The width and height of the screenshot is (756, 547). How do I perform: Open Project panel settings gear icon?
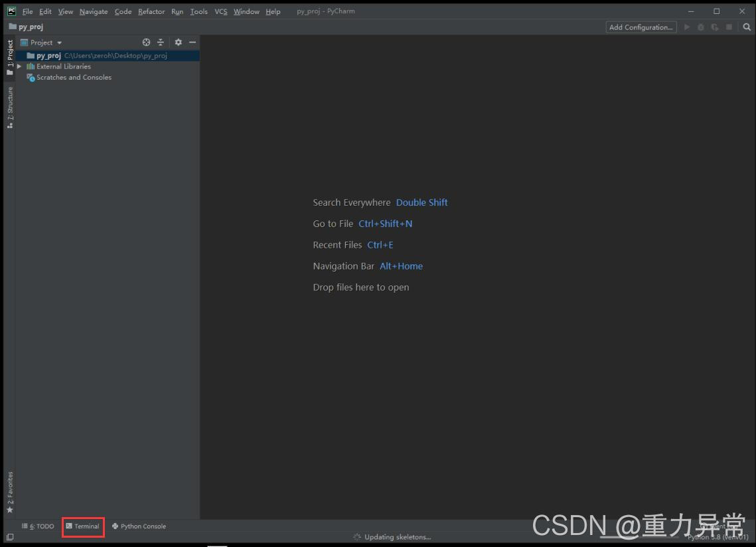178,42
